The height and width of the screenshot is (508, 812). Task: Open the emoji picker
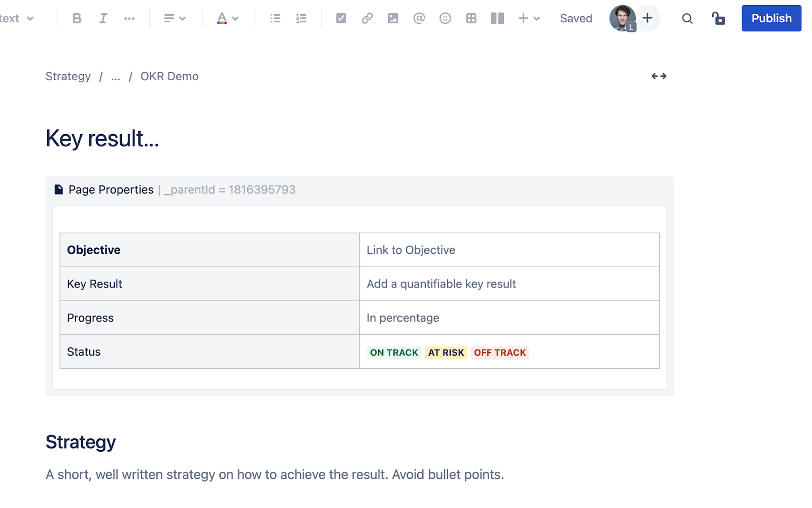click(445, 18)
